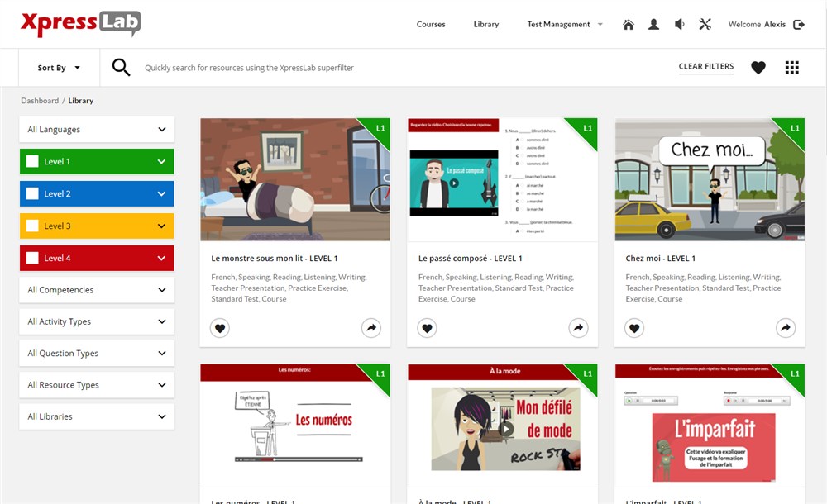Image resolution: width=827 pixels, height=504 pixels.
Task: Open the L'imparfait thumbnail
Action: [710, 425]
